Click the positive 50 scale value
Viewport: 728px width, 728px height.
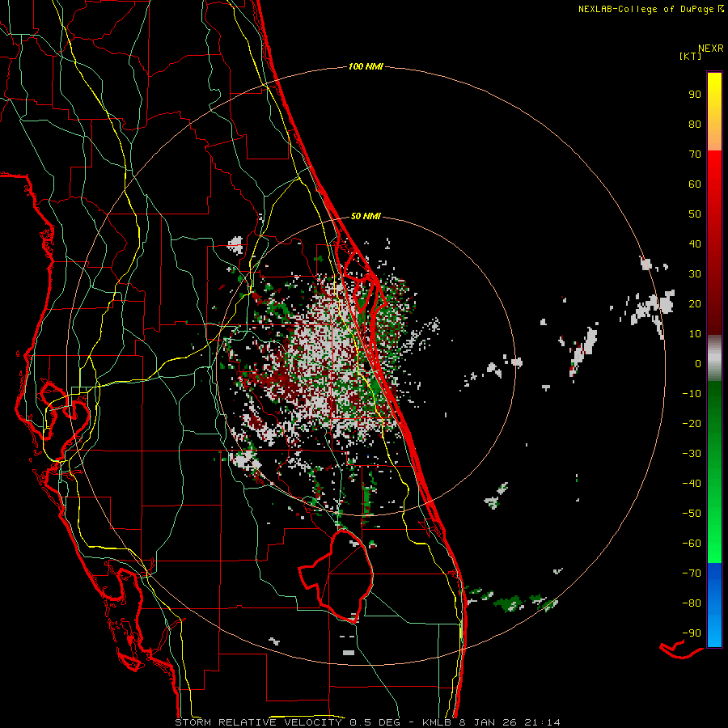695,214
